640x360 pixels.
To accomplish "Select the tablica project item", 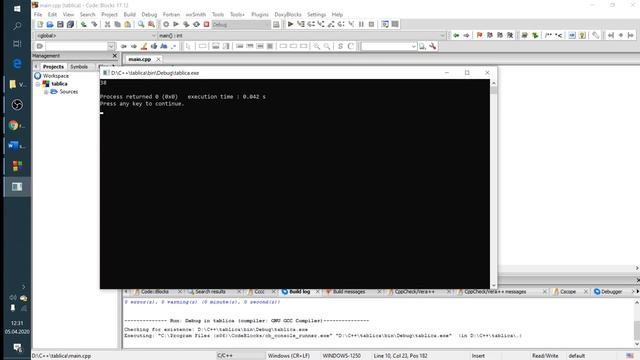I will (x=59, y=84).
